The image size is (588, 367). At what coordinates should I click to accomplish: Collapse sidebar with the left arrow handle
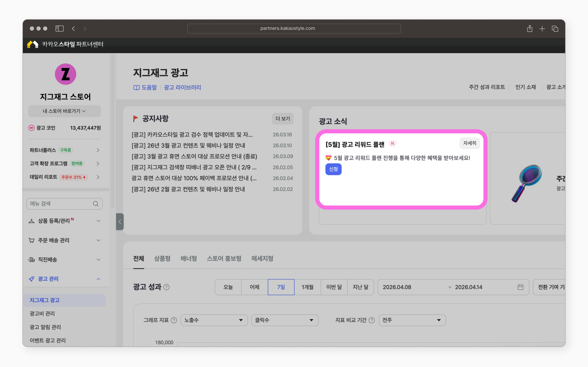[x=120, y=222]
